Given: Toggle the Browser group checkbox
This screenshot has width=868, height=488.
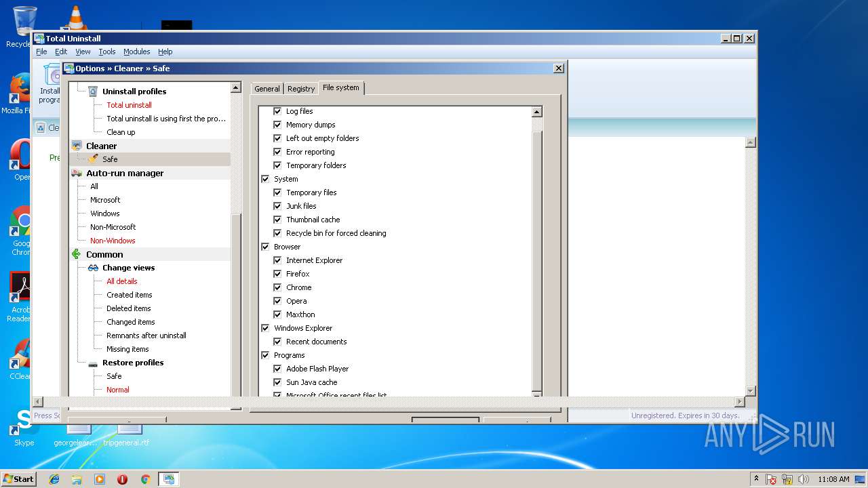Looking at the screenshot, I should click(265, 247).
